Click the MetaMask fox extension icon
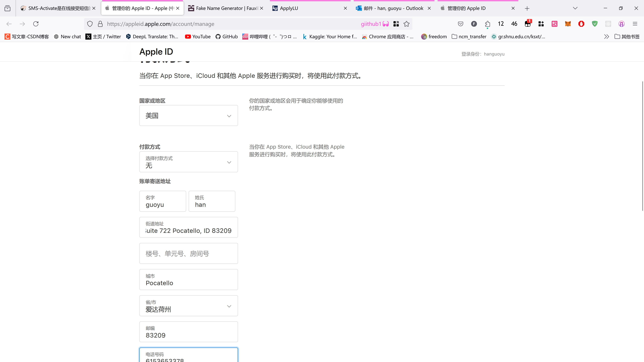This screenshot has height=362, width=644. [568, 24]
